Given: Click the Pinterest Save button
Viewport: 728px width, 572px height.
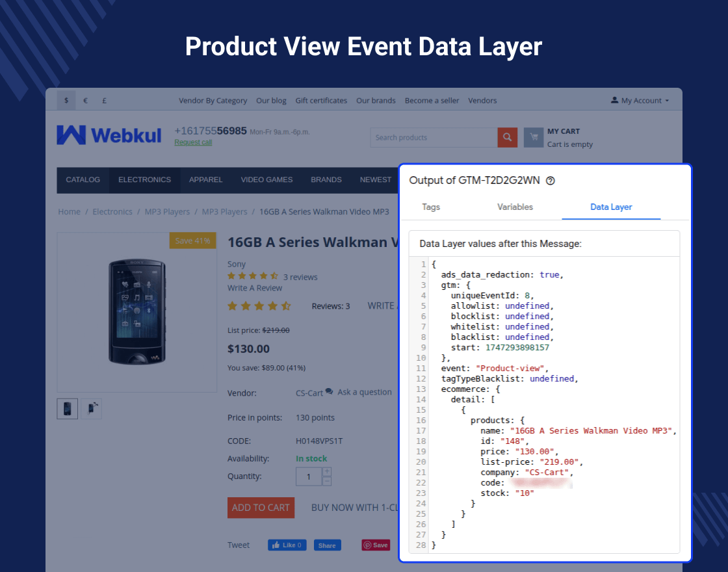Looking at the screenshot, I should coord(376,545).
